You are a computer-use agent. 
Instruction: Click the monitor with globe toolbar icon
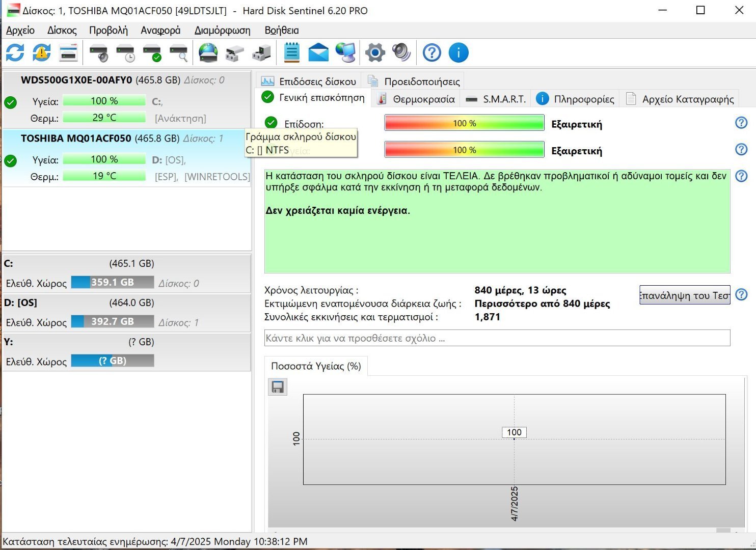pos(346,52)
